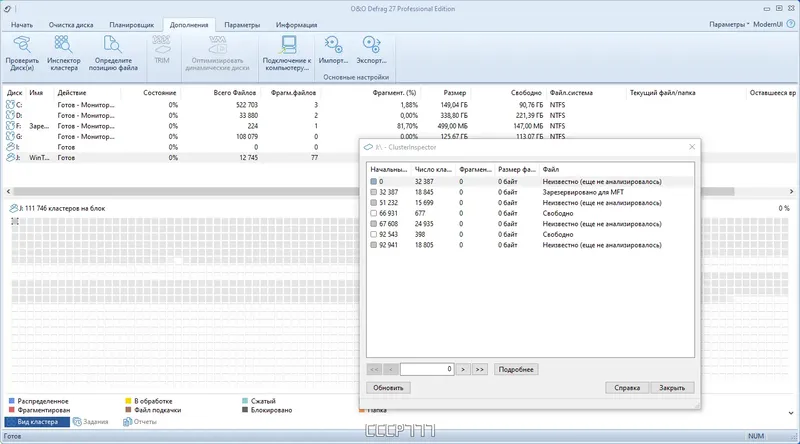Open the Очистка диска tab

pos(71,24)
